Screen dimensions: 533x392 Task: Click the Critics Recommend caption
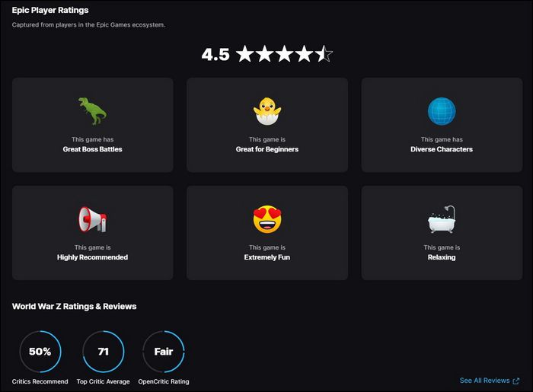click(40, 381)
